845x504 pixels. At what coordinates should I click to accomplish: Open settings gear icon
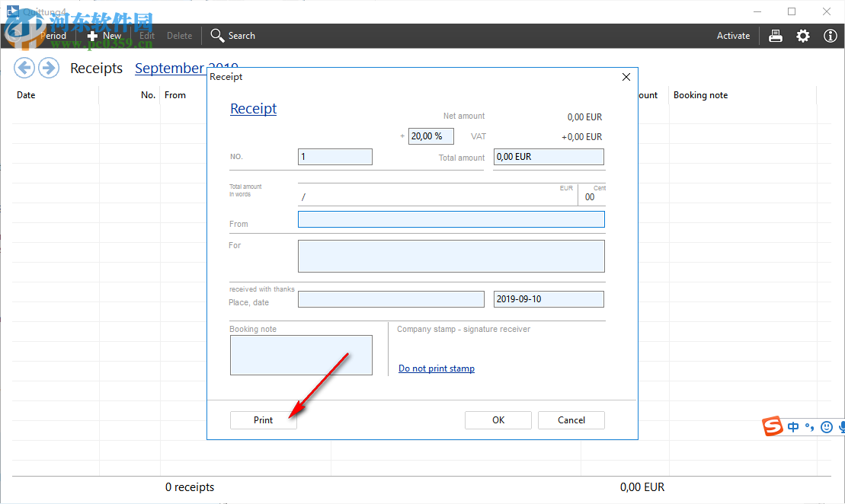pos(803,36)
